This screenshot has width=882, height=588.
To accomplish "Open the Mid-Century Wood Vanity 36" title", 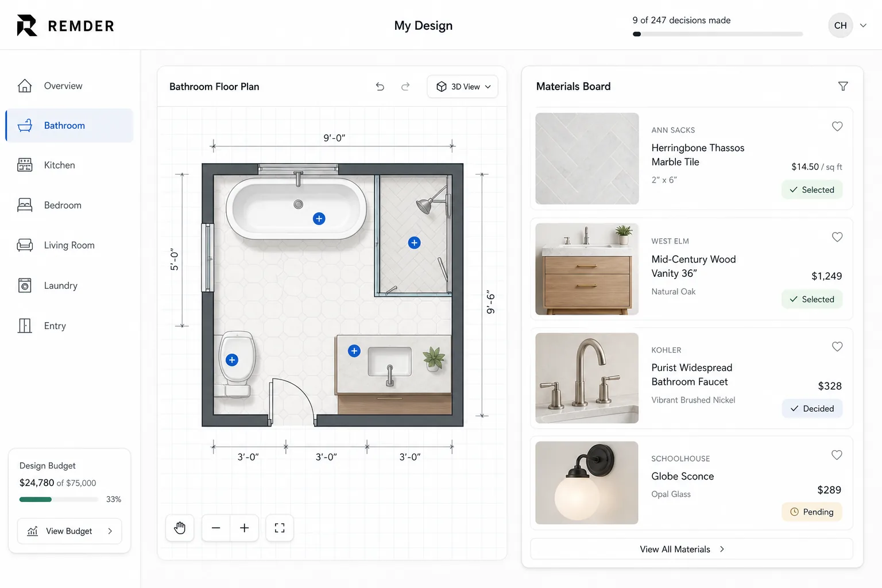I will point(694,266).
